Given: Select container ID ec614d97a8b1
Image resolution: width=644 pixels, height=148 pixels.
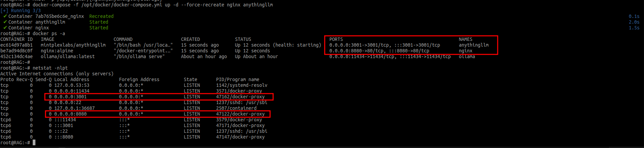Looking at the screenshot, I should pos(17,45).
